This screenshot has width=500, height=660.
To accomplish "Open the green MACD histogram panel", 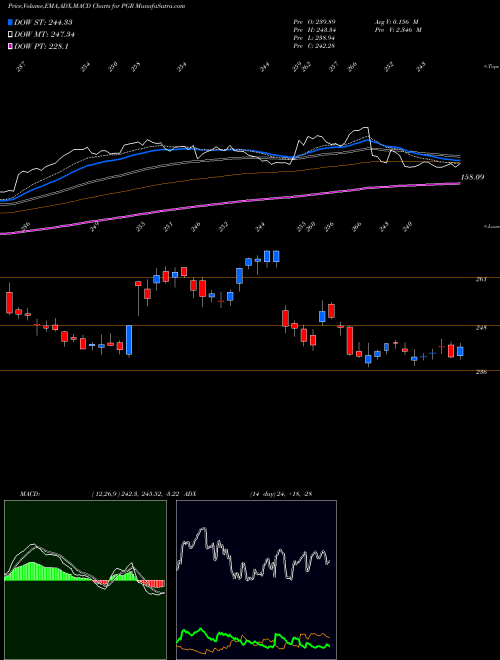I will 85,580.
